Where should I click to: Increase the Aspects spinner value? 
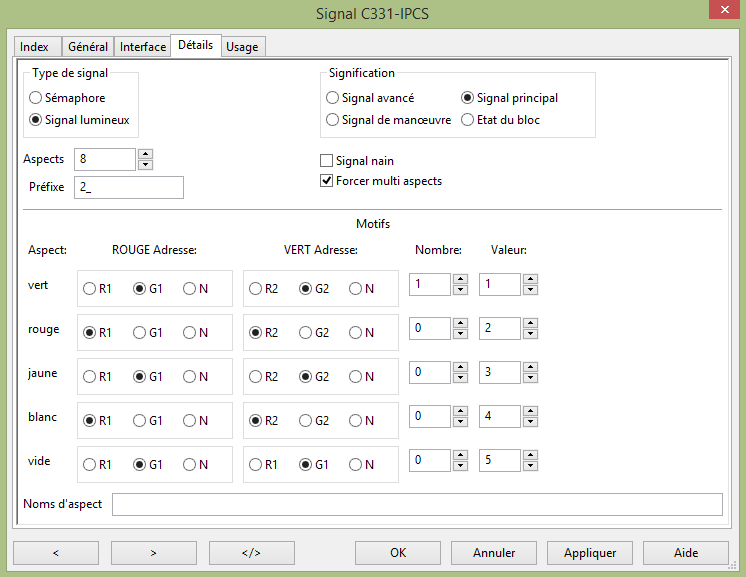click(145, 154)
